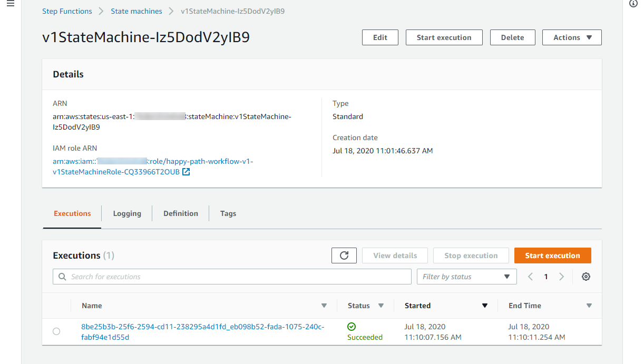Click the Succeeded status text
The image size is (644, 364).
pyautogui.click(x=365, y=337)
